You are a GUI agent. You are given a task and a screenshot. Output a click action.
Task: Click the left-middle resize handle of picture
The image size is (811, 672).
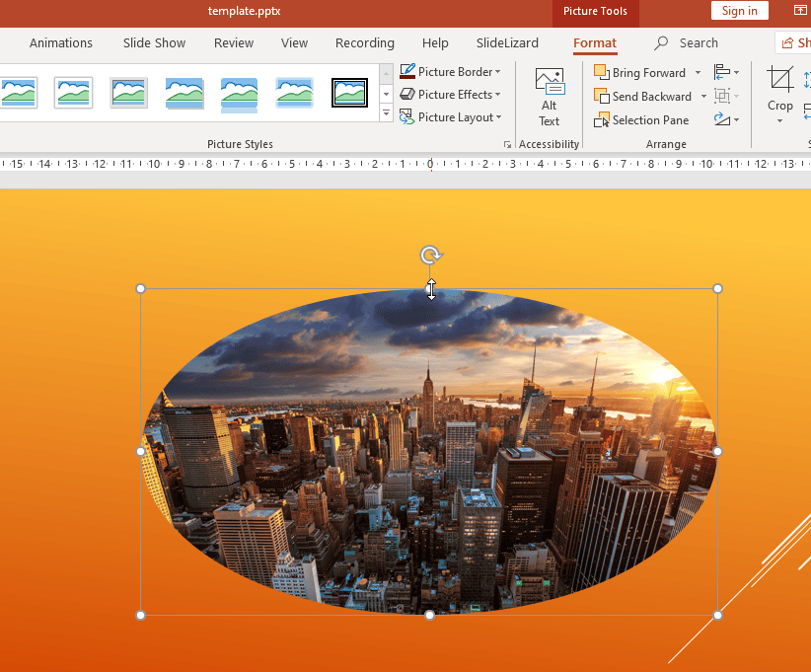(141, 452)
